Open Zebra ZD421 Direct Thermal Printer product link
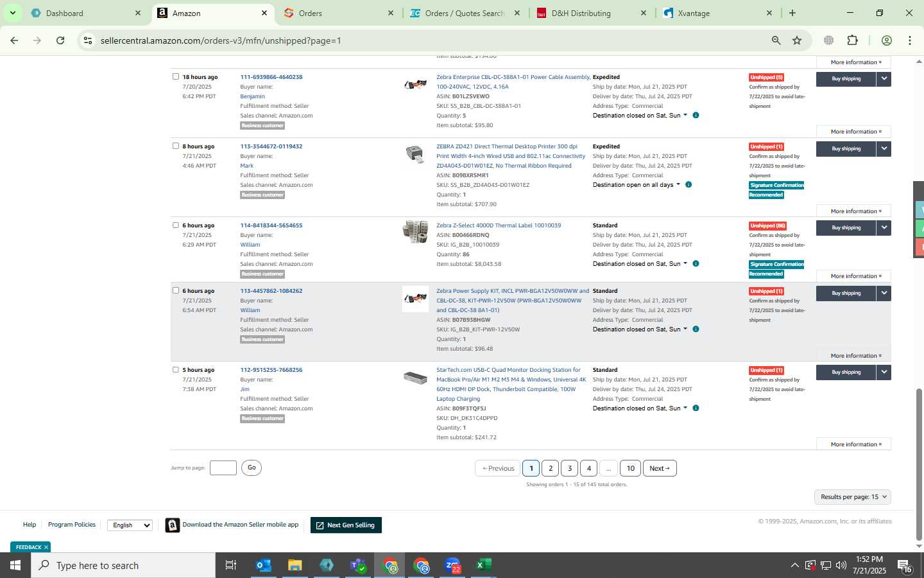924x578 pixels. (511, 156)
